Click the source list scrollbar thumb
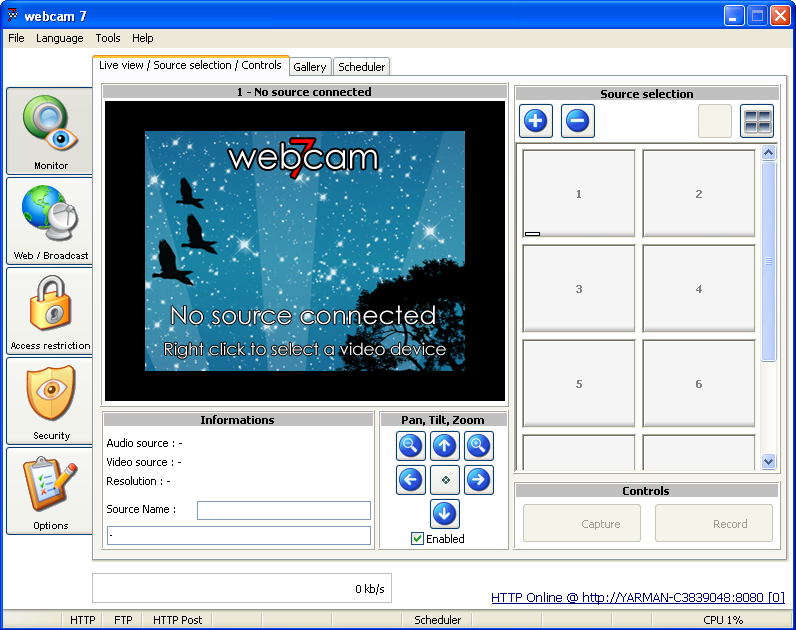 (769, 261)
